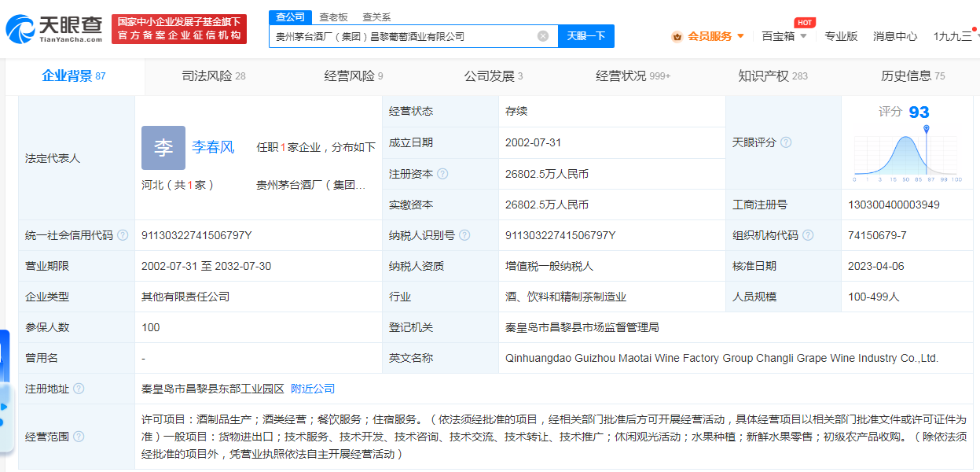Switch to the 公司发展 tab

click(494, 76)
